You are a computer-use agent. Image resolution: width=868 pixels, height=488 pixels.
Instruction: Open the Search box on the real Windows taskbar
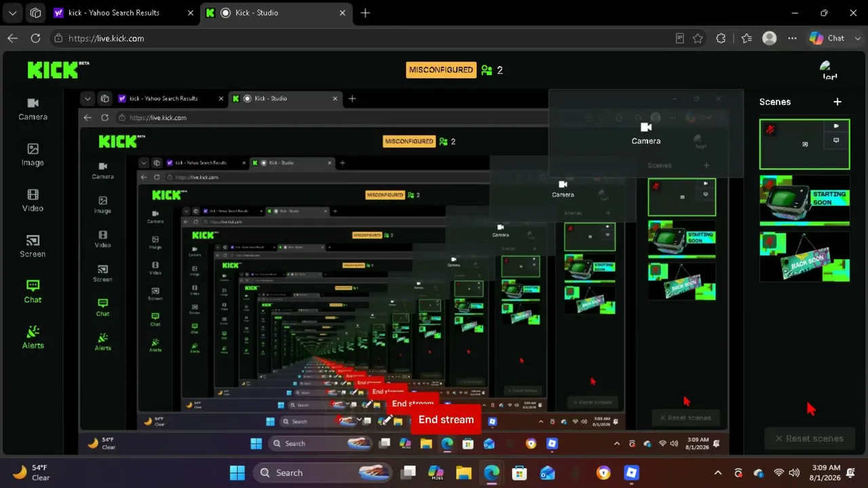pyautogui.click(x=323, y=472)
